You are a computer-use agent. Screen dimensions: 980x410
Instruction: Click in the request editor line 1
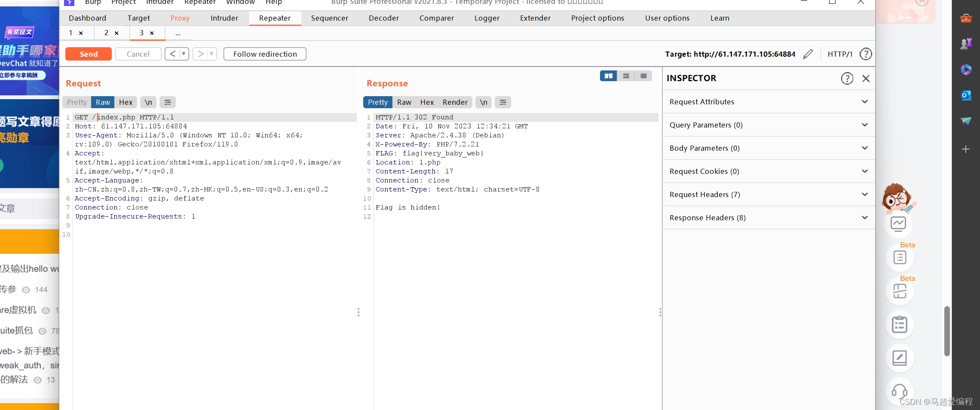(x=215, y=117)
